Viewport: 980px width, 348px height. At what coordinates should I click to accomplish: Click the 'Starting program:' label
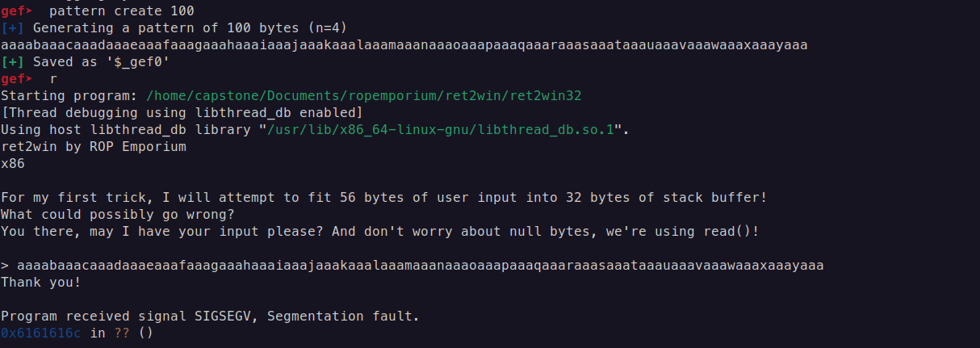click(x=69, y=95)
